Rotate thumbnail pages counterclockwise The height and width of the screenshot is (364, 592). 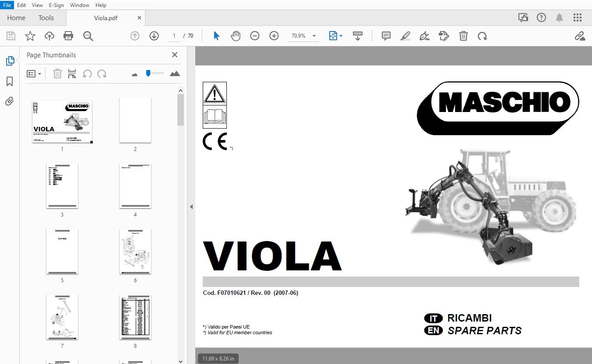87,74
